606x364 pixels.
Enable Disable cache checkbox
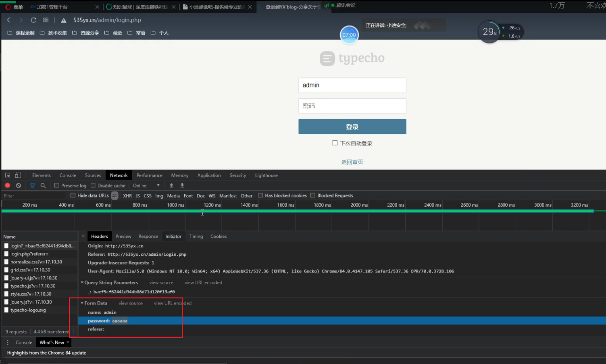click(x=93, y=186)
